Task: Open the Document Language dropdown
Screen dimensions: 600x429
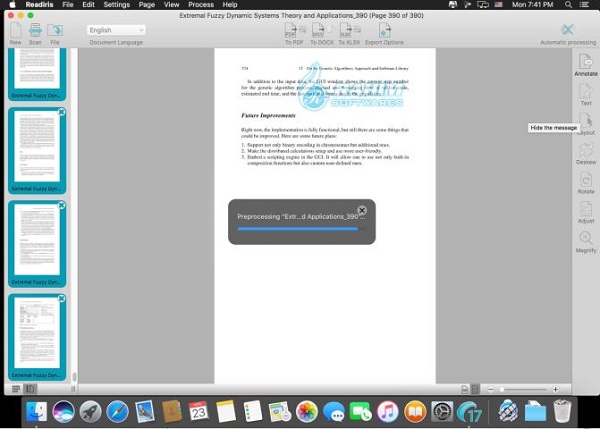Action: click(116, 30)
